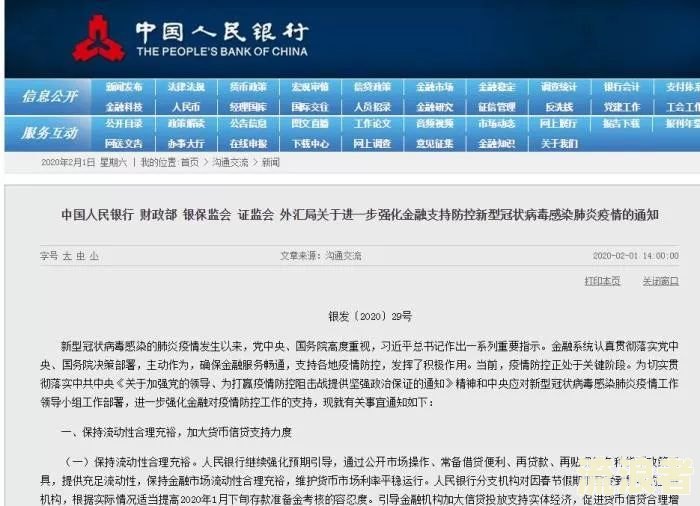Go to the 金融稳定 section
Screen dimensions: 700x506
pos(496,87)
